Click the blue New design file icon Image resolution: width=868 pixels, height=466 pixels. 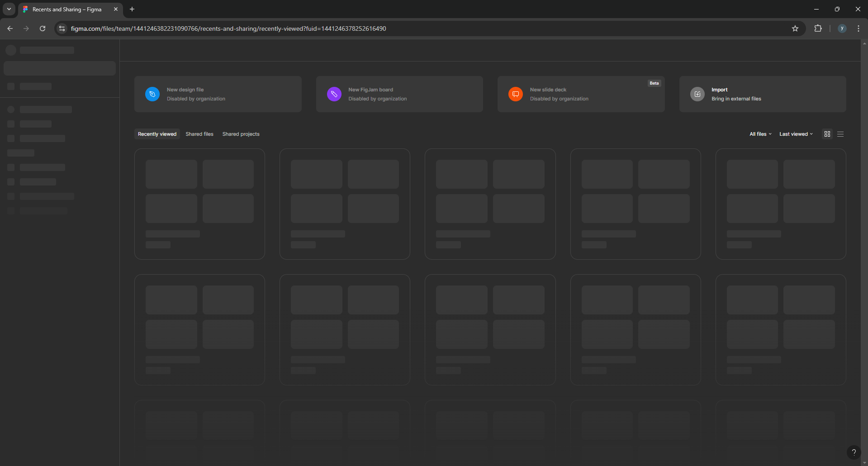tap(152, 94)
